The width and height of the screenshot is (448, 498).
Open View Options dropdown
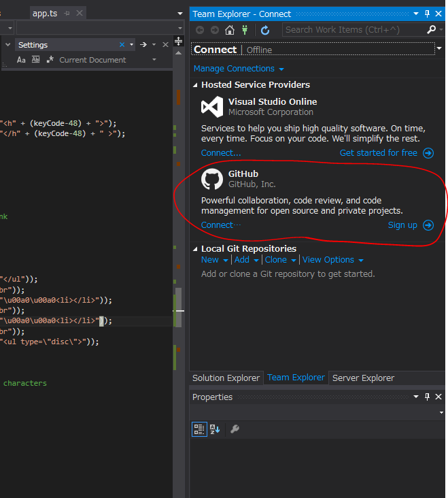(x=333, y=260)
